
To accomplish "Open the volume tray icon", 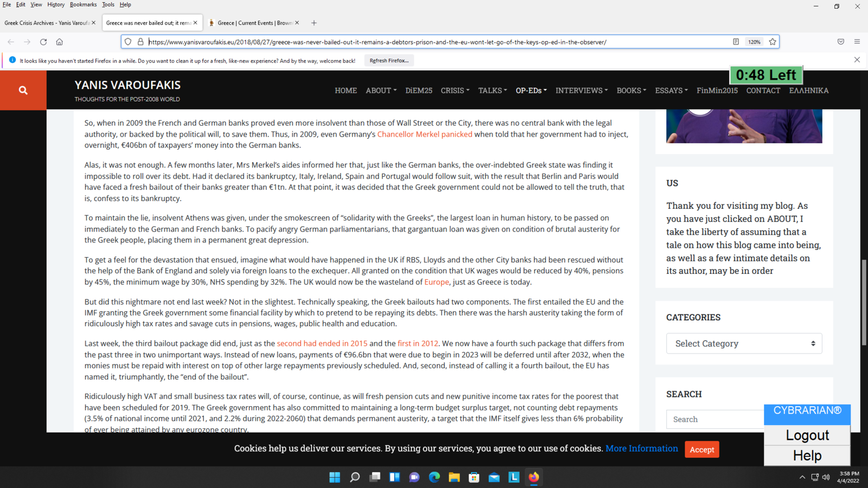I will click(x=826, y=477).
